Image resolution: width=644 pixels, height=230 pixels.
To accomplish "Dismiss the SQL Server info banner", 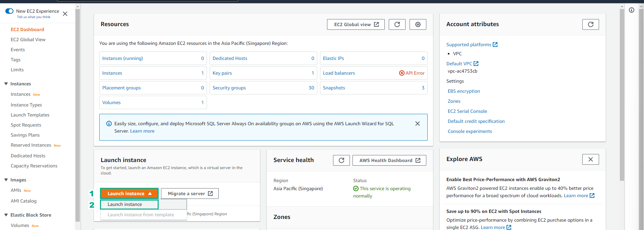I will (418, 124).
